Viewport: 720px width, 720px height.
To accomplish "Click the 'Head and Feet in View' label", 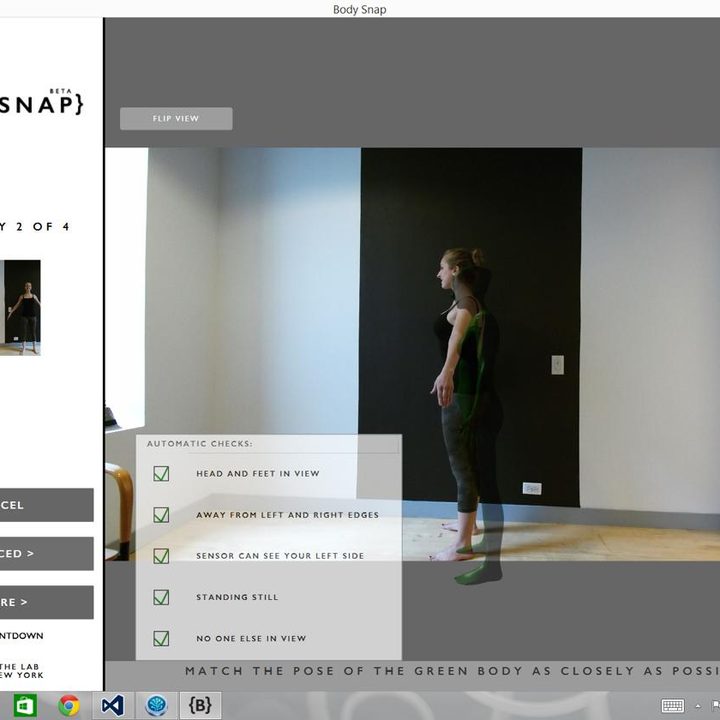I will [x=258, y=473].
